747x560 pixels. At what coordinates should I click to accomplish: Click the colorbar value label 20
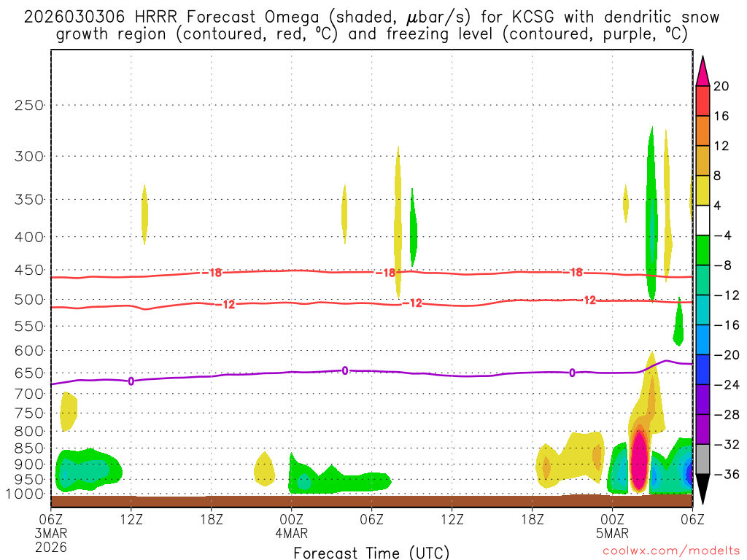pyautogui.click(x=721, y=86)
